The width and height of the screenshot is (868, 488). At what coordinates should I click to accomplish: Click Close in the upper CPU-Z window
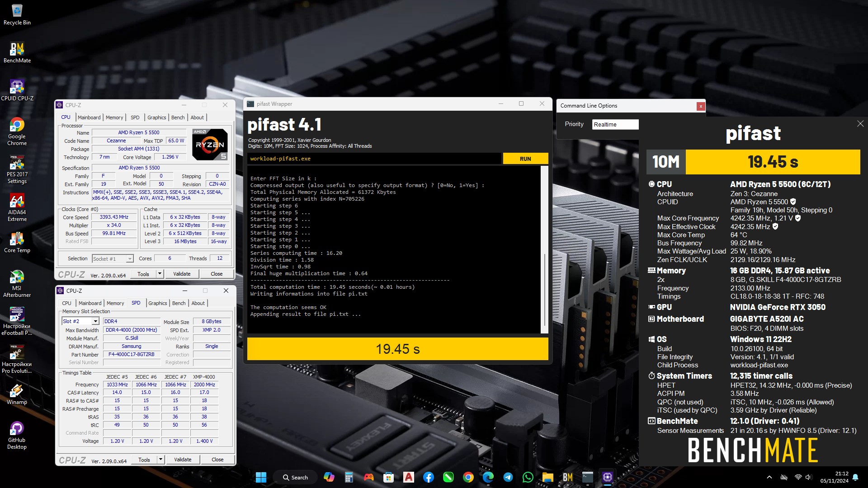coord(217,274)
